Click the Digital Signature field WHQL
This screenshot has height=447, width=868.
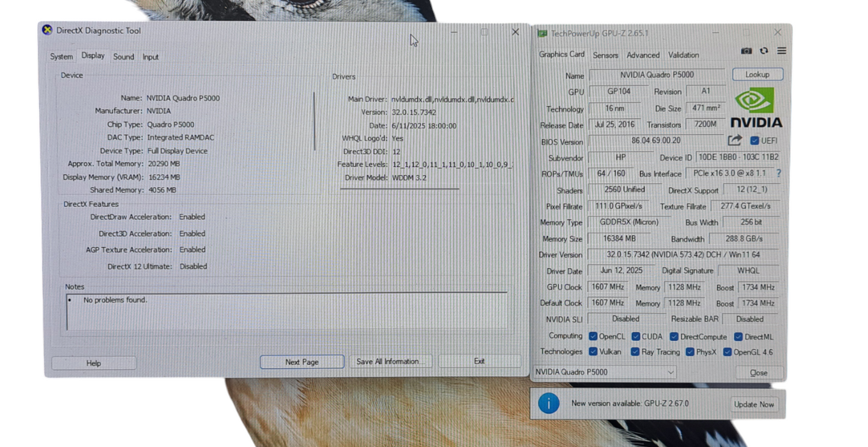(x=748, y=271)
